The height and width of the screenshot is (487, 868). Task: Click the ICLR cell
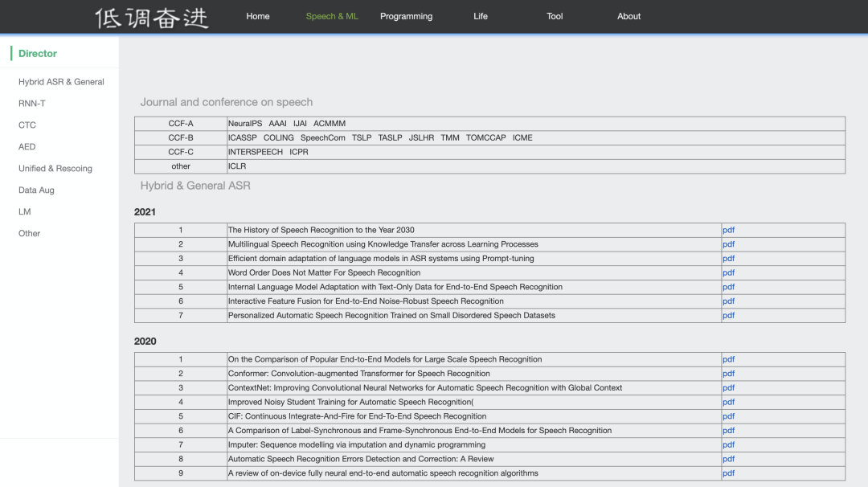coord(536,166)
